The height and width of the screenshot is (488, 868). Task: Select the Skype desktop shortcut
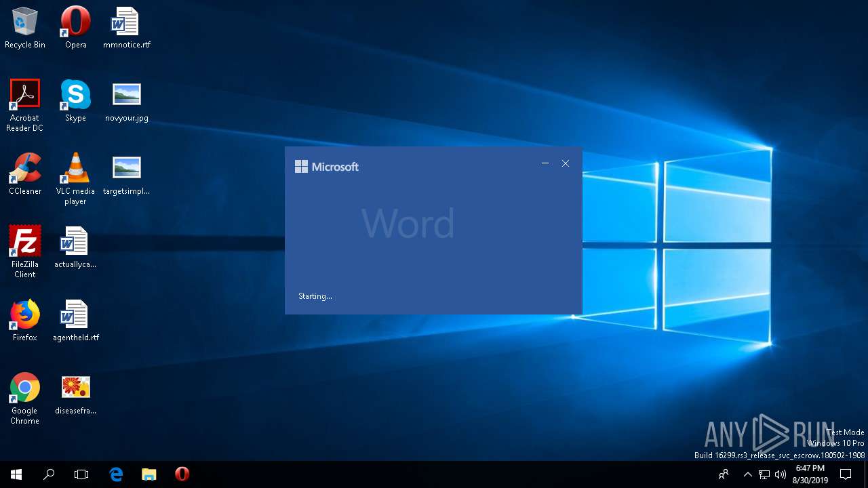point(75,101)
